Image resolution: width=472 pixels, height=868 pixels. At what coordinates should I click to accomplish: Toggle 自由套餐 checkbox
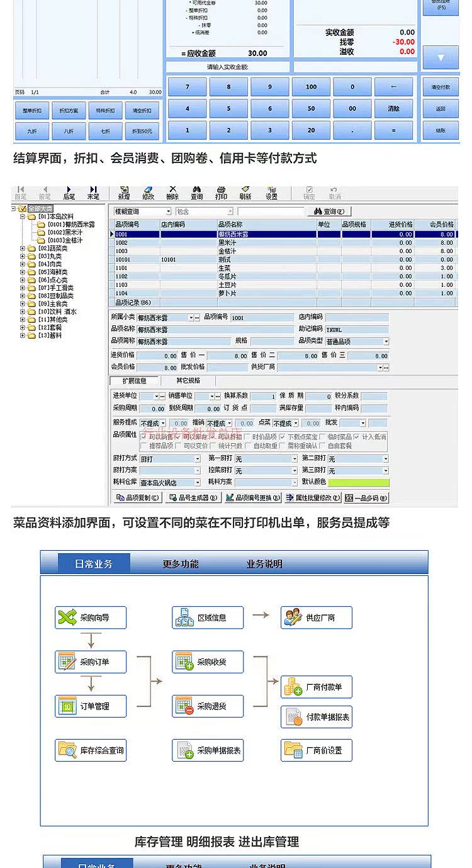click(323, 446)
